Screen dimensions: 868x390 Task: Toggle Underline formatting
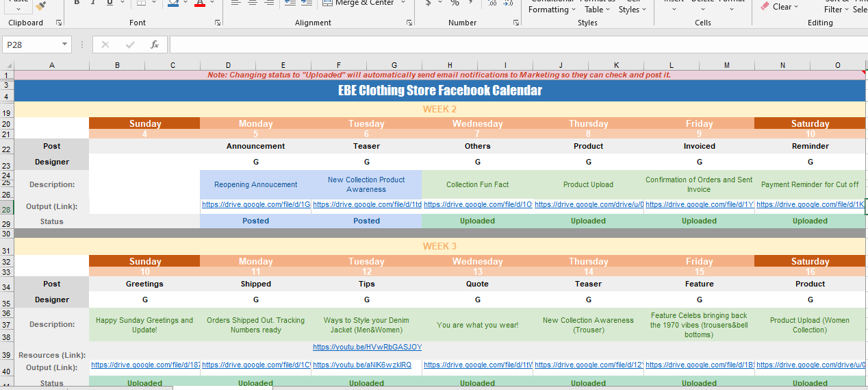coord(109,3)
